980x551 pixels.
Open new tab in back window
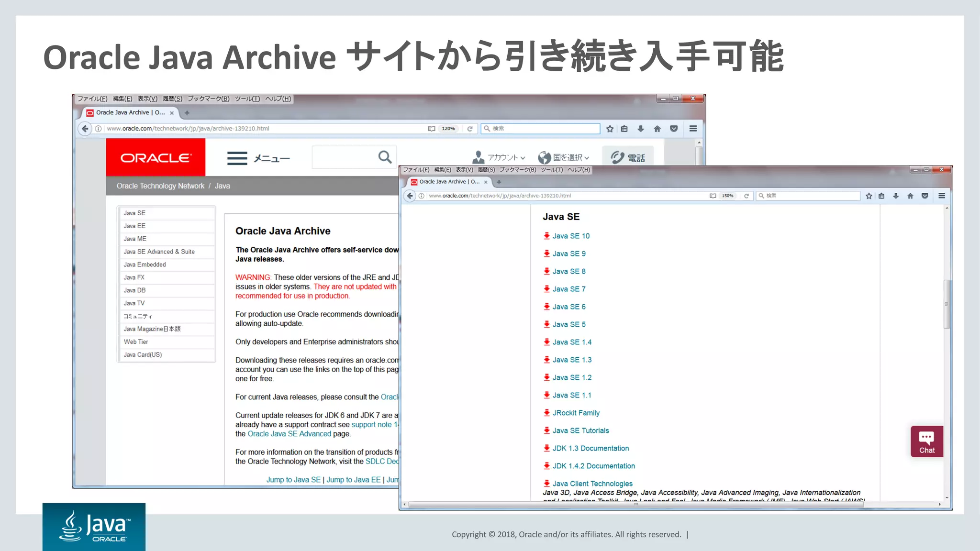click(187, 113)
